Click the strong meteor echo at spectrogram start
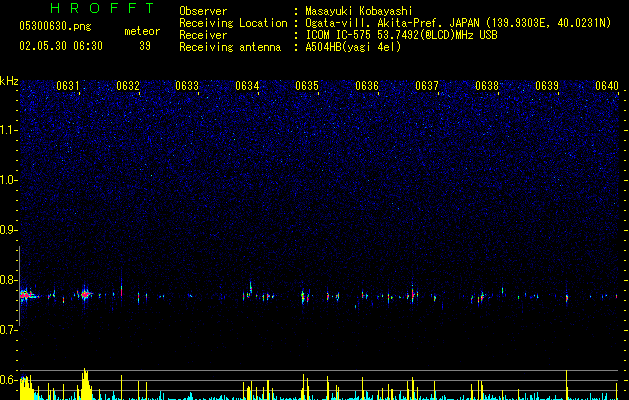 [x=28, y=296]
